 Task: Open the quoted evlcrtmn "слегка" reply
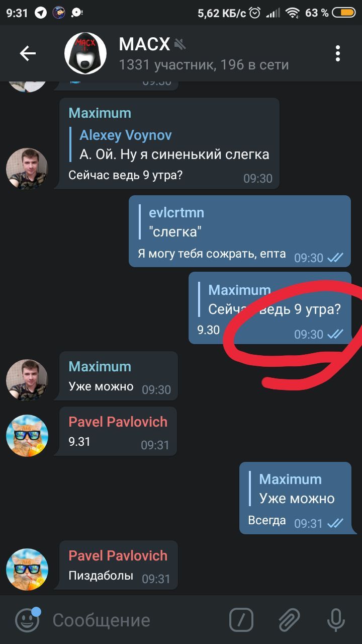pyautogui.click(x=176, y=222)
